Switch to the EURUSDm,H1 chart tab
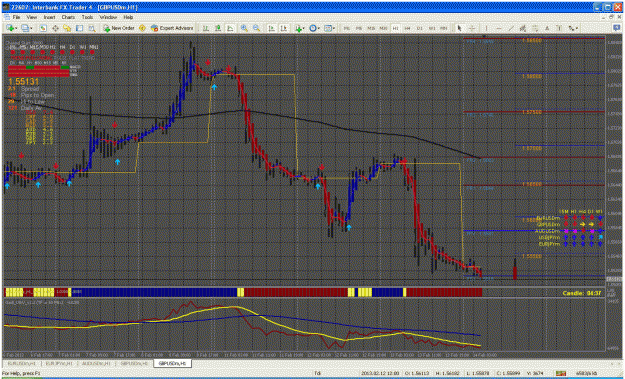625x379 pixels. pyautogui.click(x=22, y=363)
